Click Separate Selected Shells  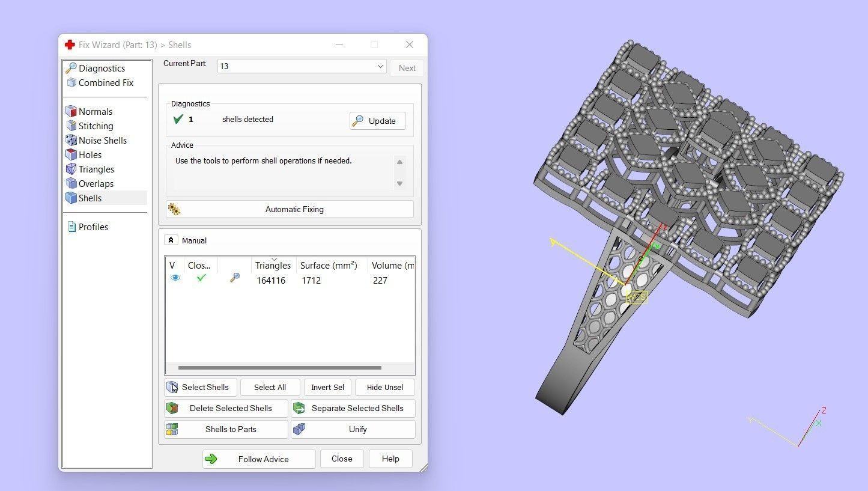pos(353,408)
